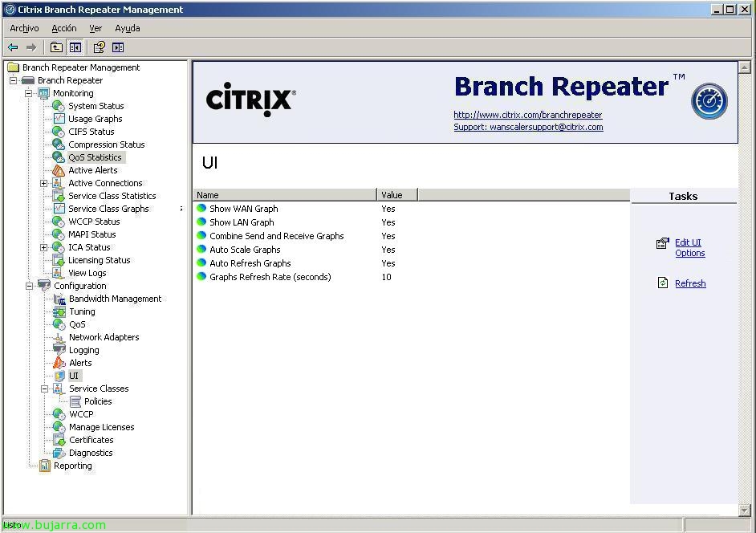Click the scroll down arrow of right pane
The width and height of the screenshot is (756, 533).
(745, 510)
